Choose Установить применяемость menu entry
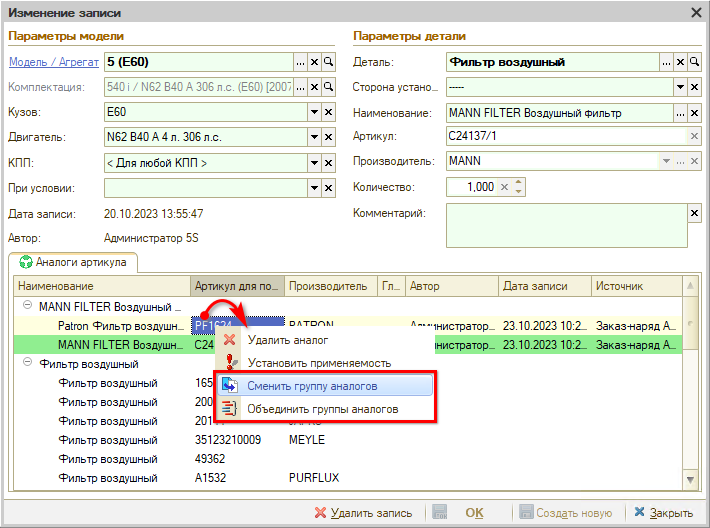710x528 pixels. [x=324, y=363]
